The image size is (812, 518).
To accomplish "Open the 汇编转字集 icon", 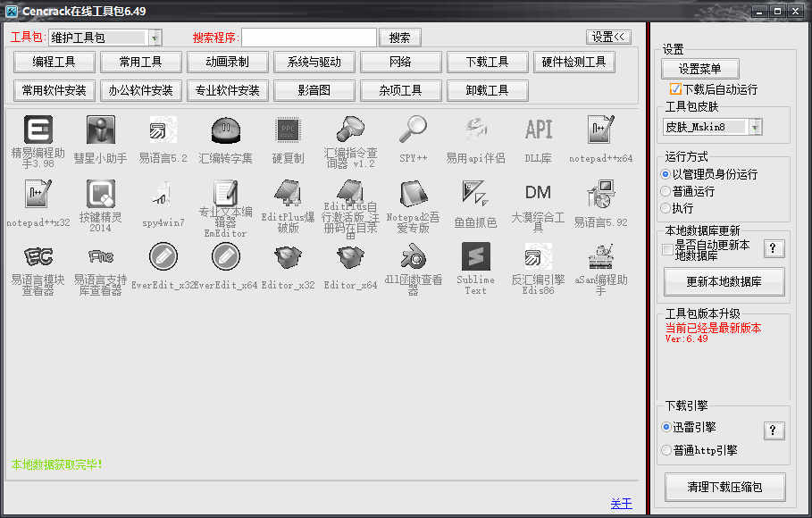I will 225,130.
